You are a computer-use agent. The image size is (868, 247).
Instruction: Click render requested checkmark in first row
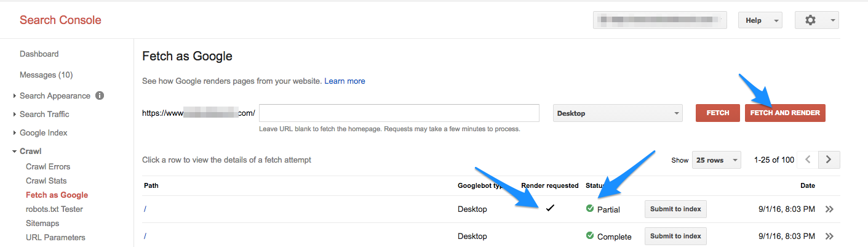(x=550, y=208)
